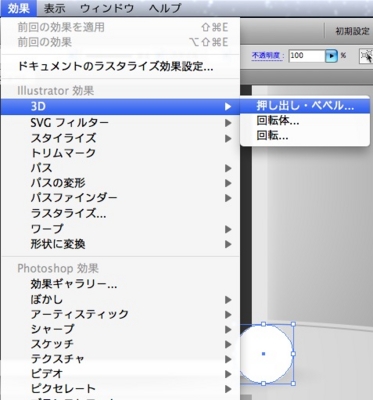Open the ヘルプ menu
The image size is (373, 400).
165,8
